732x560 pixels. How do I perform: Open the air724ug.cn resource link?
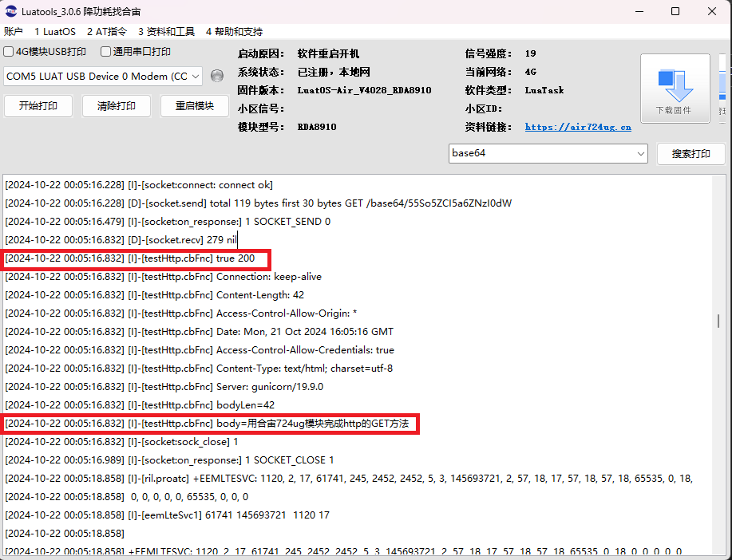pyautogui.click(x=578, y=127)
